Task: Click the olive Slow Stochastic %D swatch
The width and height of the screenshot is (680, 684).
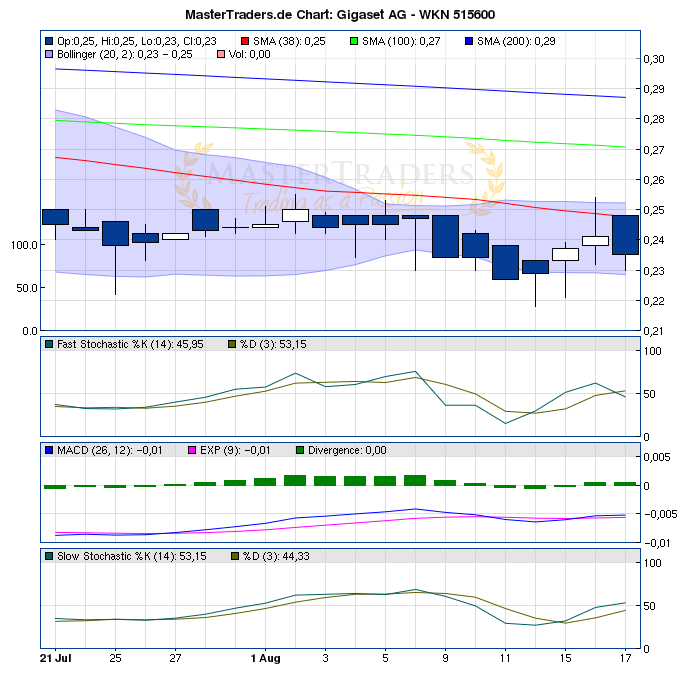Action: pyautogui.click(x=235, y=556)
